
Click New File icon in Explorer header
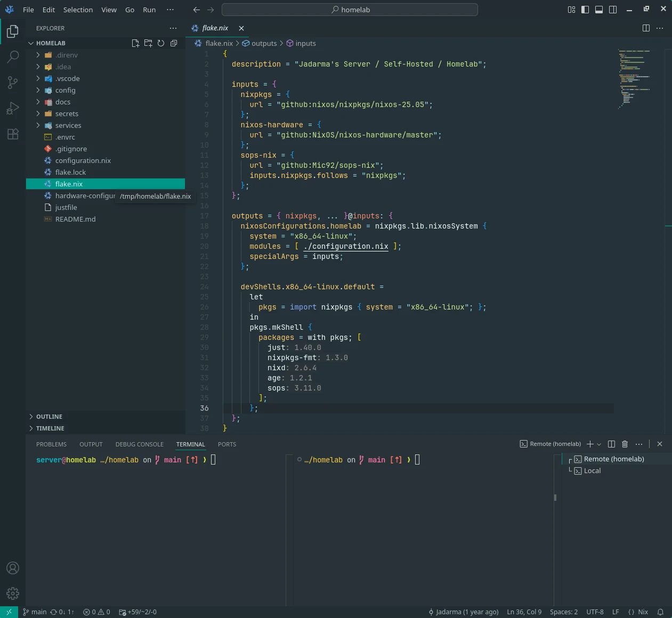point(135,43)
